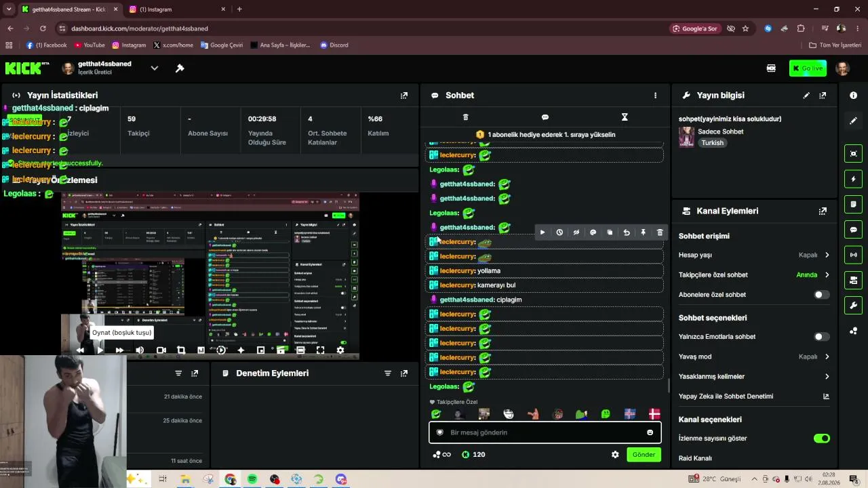This screenshot has height=488, width=868.
Task: Click the mention icon on the hovered message
Action: pyautogui.click(x=593, y=232)
